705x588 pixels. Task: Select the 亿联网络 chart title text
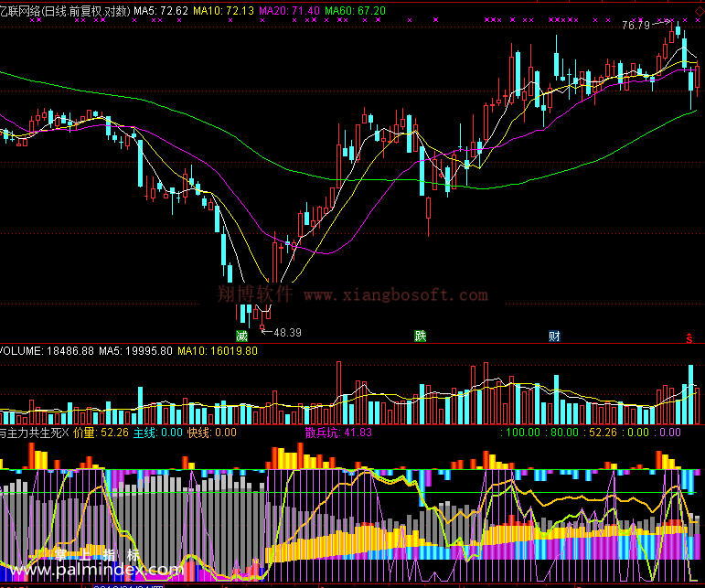point(65,11)
